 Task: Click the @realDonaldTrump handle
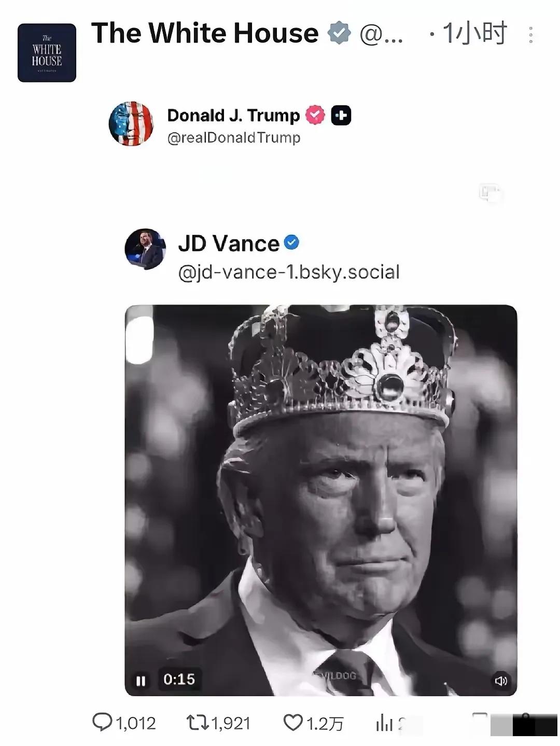[234, 138]
